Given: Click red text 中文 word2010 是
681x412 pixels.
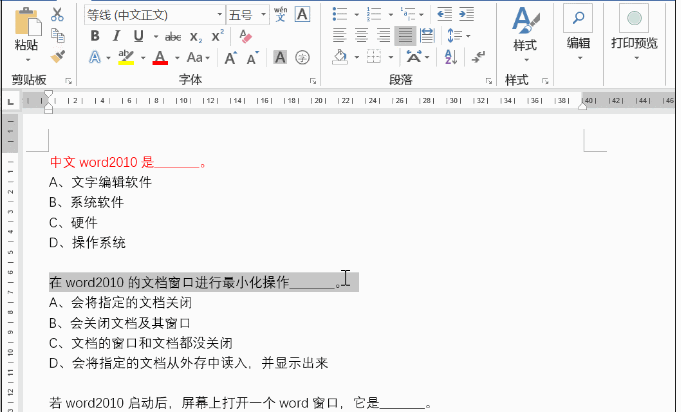Looking at the screenshot, I should (x=102, y=162).
